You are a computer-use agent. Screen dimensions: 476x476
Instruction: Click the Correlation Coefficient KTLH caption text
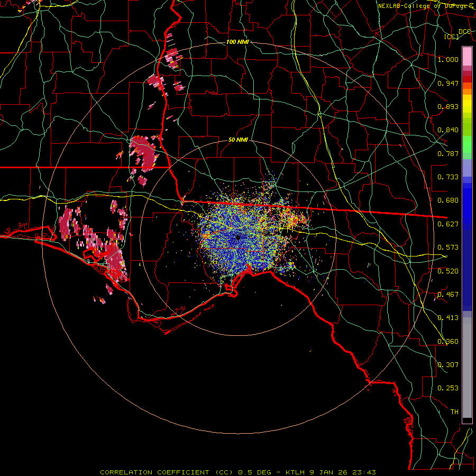pyautogui.click(x=238, y=472)
